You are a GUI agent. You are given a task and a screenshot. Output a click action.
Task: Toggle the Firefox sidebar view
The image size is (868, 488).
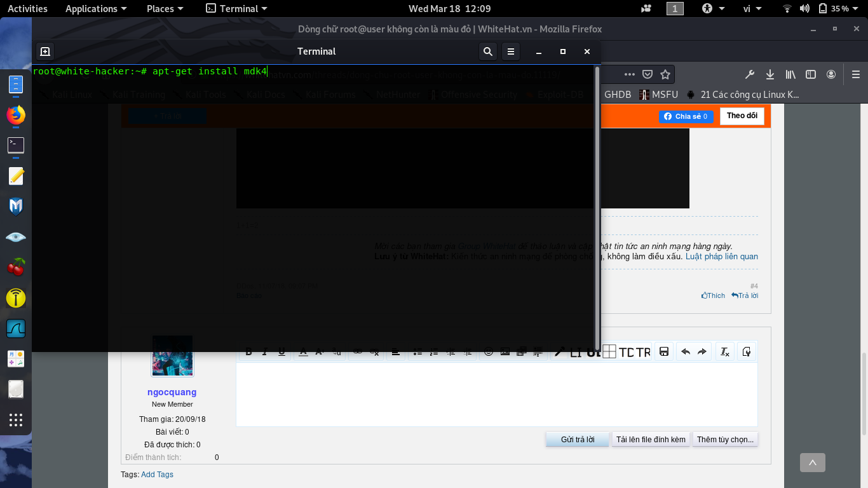(x=810, y=74)
